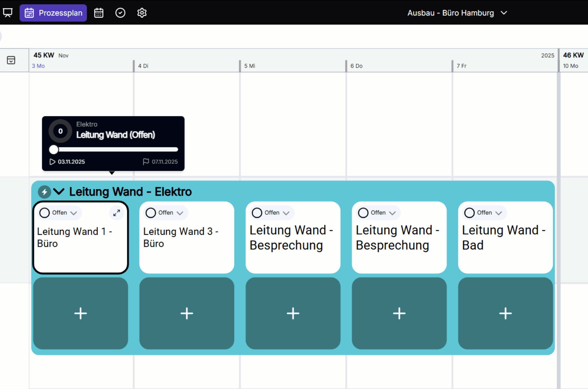This screenshot has width=588, height=389.
Task: Collapse the Leitung Wand - Elektro group
Action: pos(59,192)
